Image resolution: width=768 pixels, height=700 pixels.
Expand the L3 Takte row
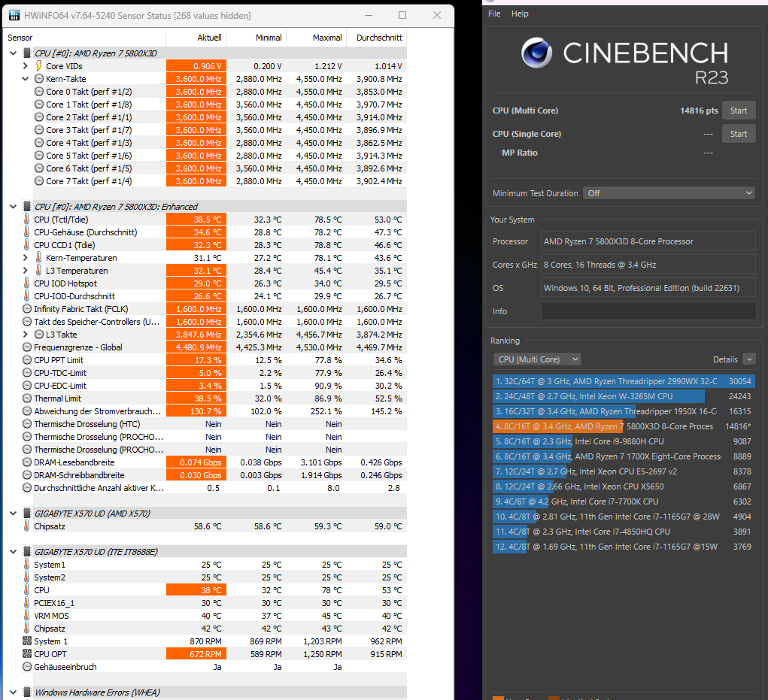[x=26, y=335]
